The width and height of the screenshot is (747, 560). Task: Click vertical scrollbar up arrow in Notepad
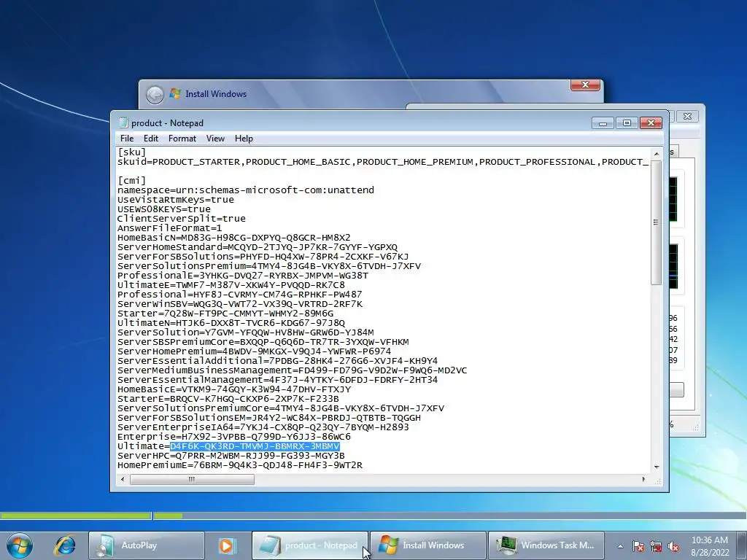pyautogui.click(x=657, y=154)
